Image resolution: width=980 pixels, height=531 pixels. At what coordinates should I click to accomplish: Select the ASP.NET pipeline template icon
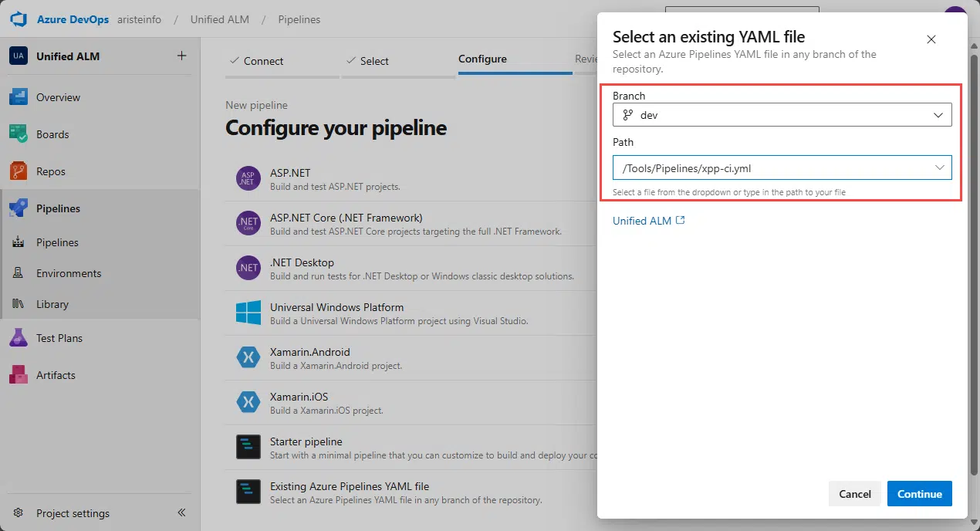coord(248,178)
